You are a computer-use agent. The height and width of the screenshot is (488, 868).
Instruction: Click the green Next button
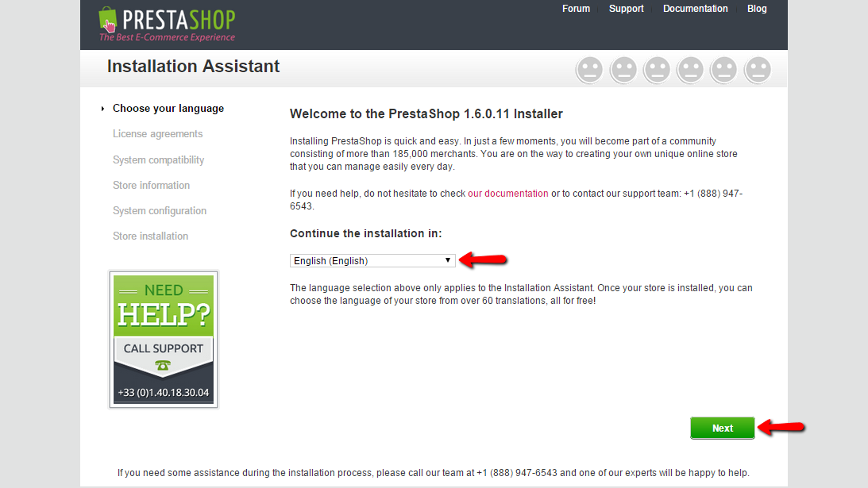[x=723, y=428]
